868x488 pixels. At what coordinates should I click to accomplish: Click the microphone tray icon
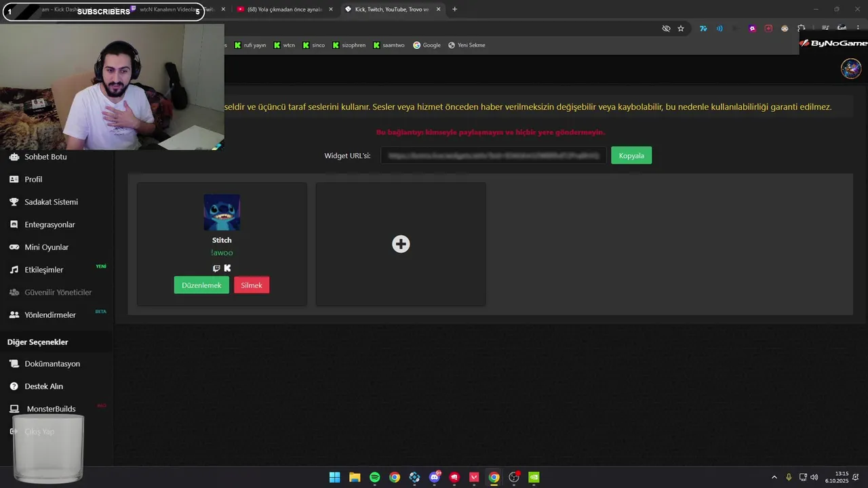[x=789, y=477]
